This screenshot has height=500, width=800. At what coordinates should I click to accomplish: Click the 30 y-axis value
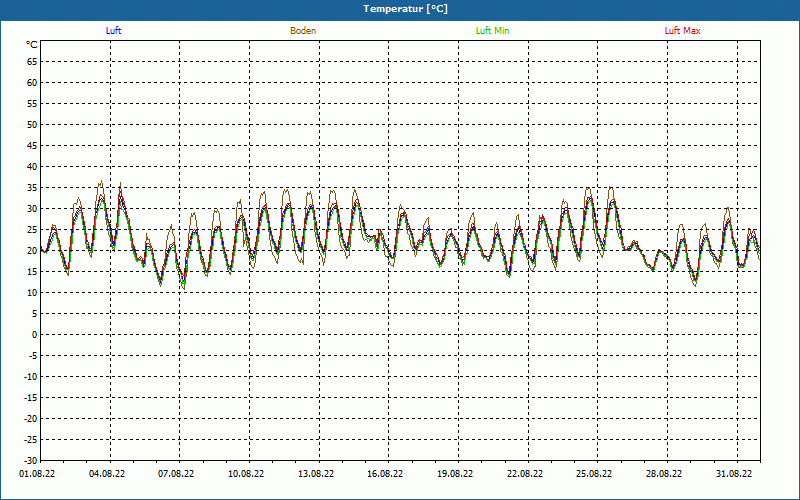point(32,209)
